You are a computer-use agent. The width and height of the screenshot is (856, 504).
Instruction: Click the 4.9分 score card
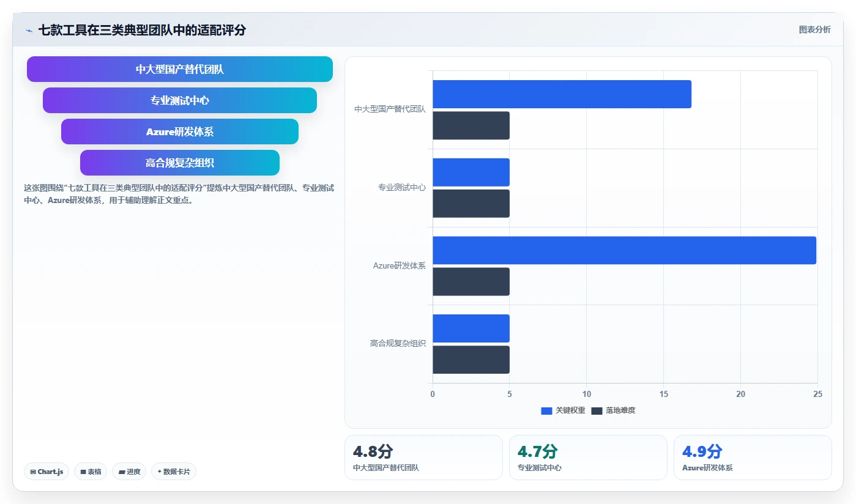[x=753, y=458]
